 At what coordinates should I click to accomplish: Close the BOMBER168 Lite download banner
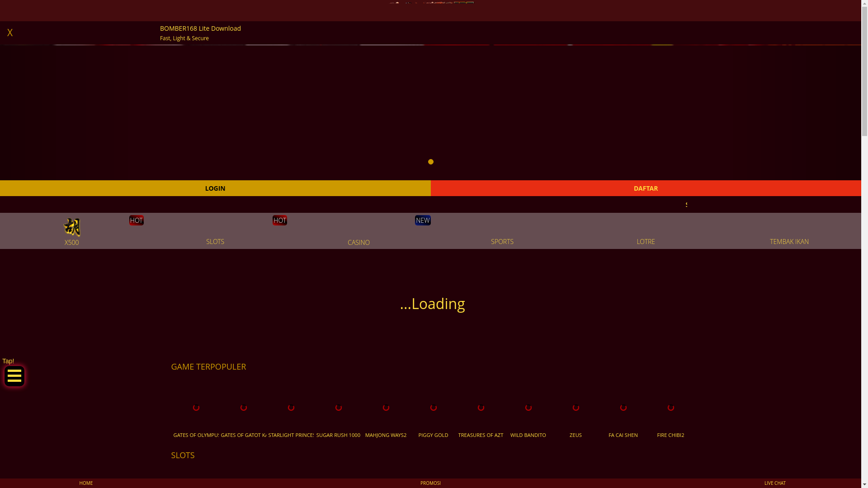coord(10,33)
